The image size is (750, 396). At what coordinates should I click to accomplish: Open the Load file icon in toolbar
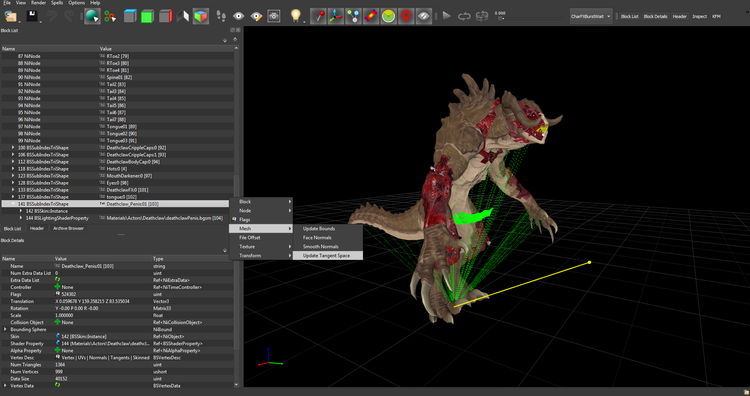click(x=11, y=16)
